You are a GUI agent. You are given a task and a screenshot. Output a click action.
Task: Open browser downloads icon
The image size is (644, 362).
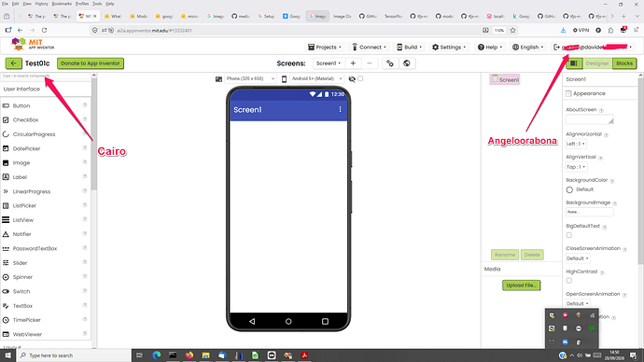coord(563,30)
